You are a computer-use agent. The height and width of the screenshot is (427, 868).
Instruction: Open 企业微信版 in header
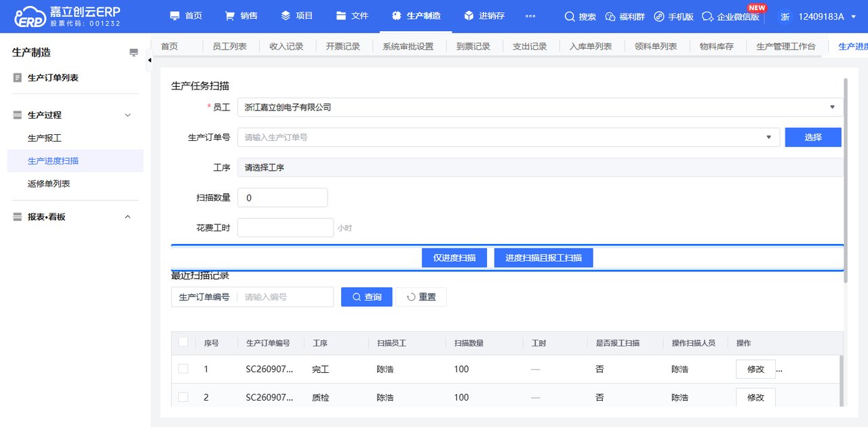(730, 16)
